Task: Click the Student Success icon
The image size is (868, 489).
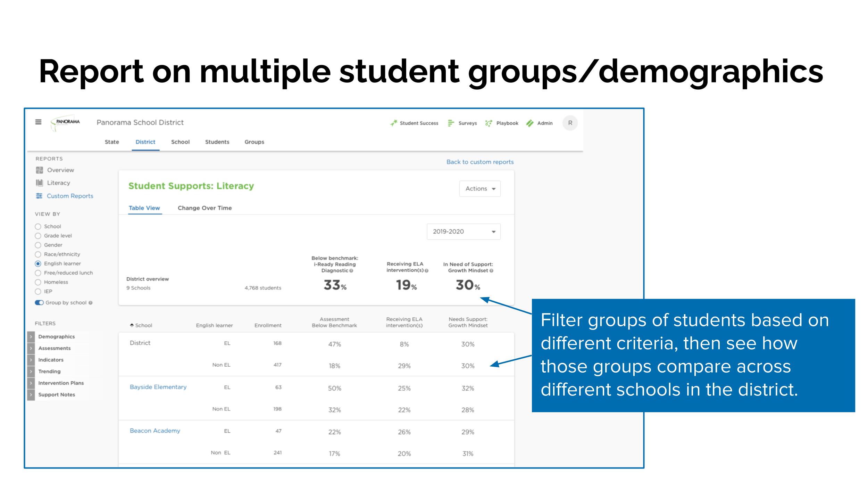Action: pyautogui.click(x=394, y=123)
